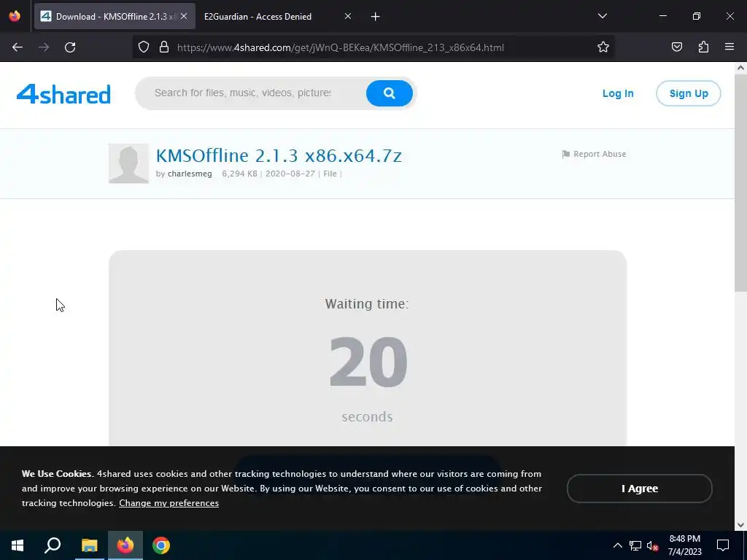Image resolution: width=747 pixels, height=560 pixels.
Task: Show hidden system tray icons chevron
Action: tap(617, 545)
